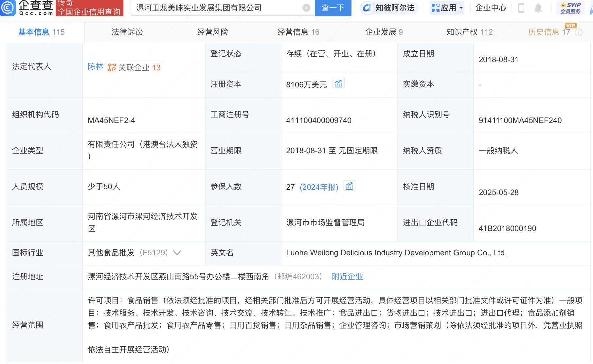The width and height of the screenshot is (593, 364).
Task: Switch to the 经营风险 tab
Action: coord(213,32)
